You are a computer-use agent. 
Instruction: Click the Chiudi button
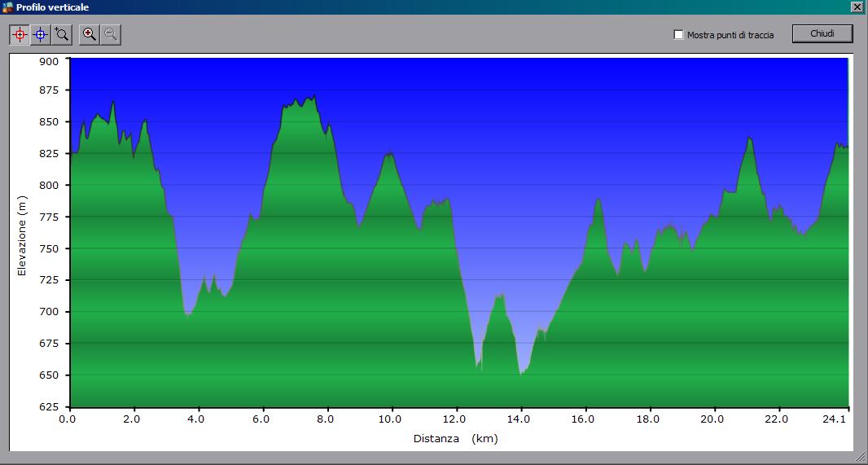tap(822, 33)
